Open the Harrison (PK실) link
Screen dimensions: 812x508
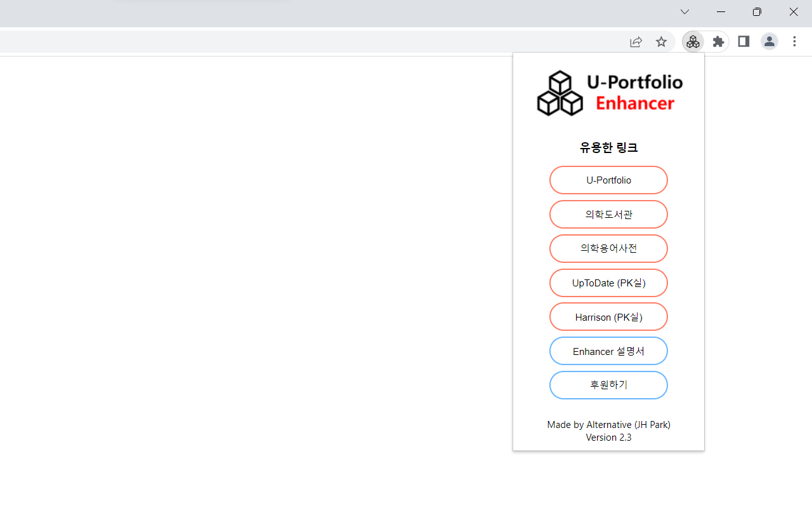point(608,317)
